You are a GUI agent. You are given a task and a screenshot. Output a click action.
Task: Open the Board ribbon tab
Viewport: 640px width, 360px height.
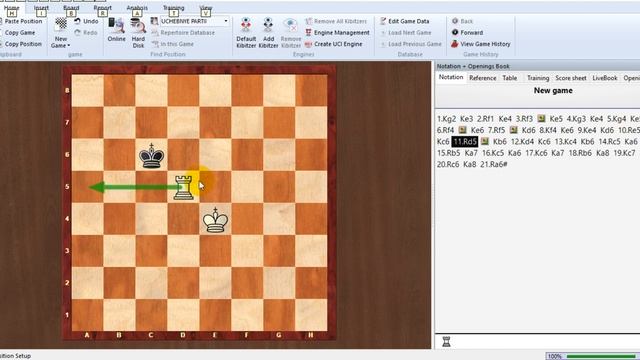point(71,8)
